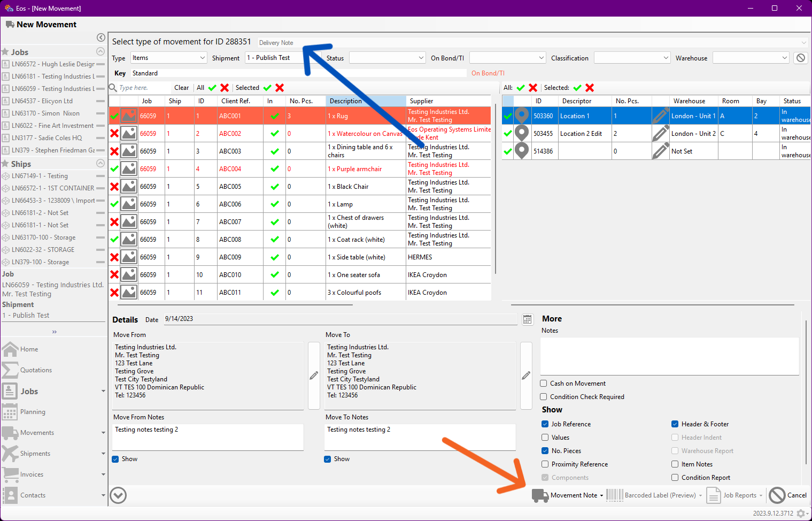Open the Type Items dropdown
The image size is (812, 521).
[x=169, y=58]
